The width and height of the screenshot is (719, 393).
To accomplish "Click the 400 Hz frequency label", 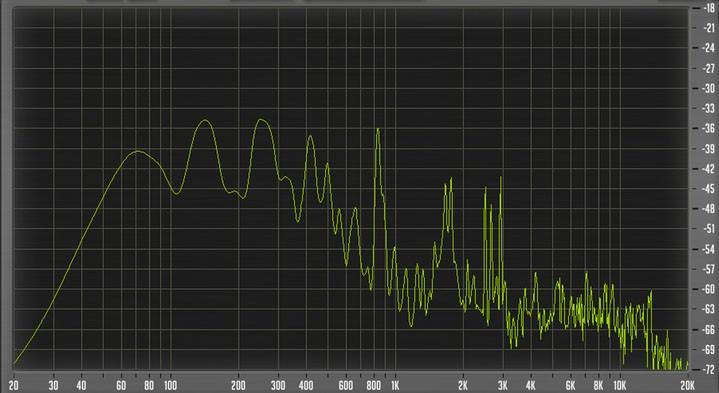I will [306, 385].
